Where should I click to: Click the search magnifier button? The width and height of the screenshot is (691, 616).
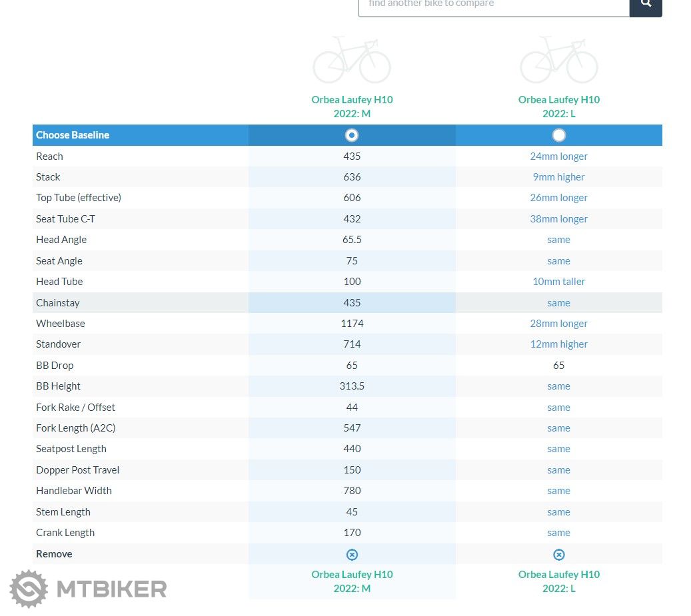pyautogui.click(x=645, y=4)
